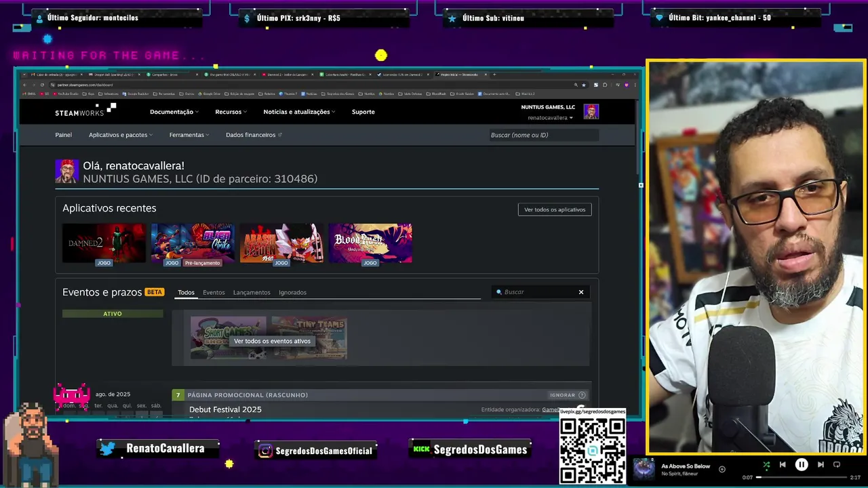Open the Debut Festival 2025 entry
868x488 pixels.
coord(225,409)
